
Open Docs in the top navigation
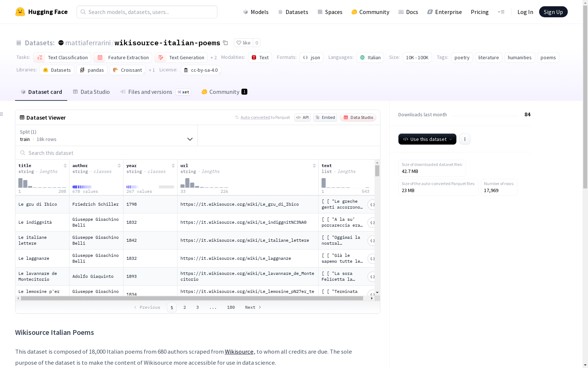[x=408, y=12]
